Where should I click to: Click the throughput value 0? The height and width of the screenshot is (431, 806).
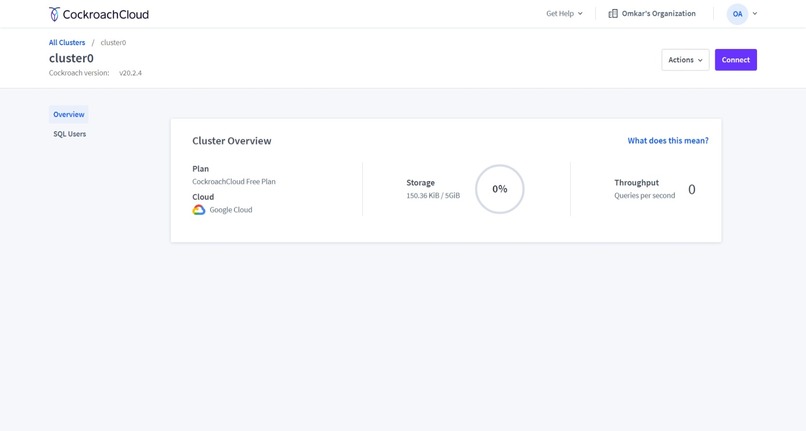pyautogui.click(x=692, y=190)
